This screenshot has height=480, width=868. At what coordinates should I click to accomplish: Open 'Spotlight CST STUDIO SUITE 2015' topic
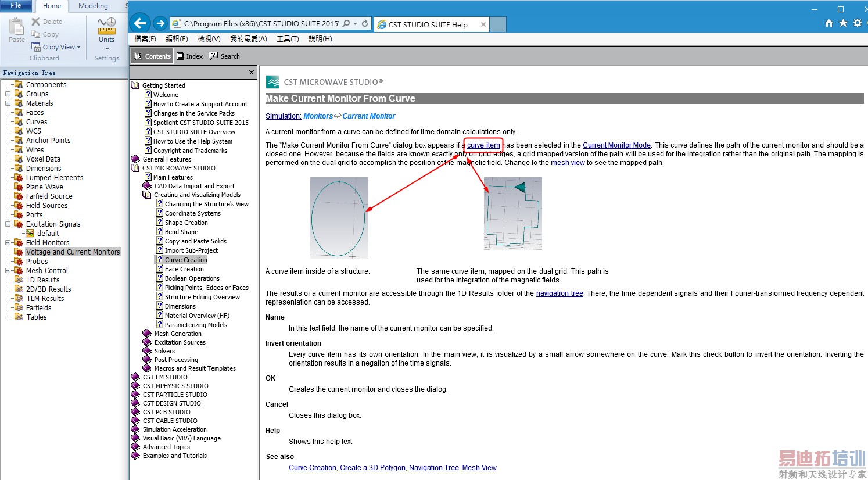coord(200,123)
